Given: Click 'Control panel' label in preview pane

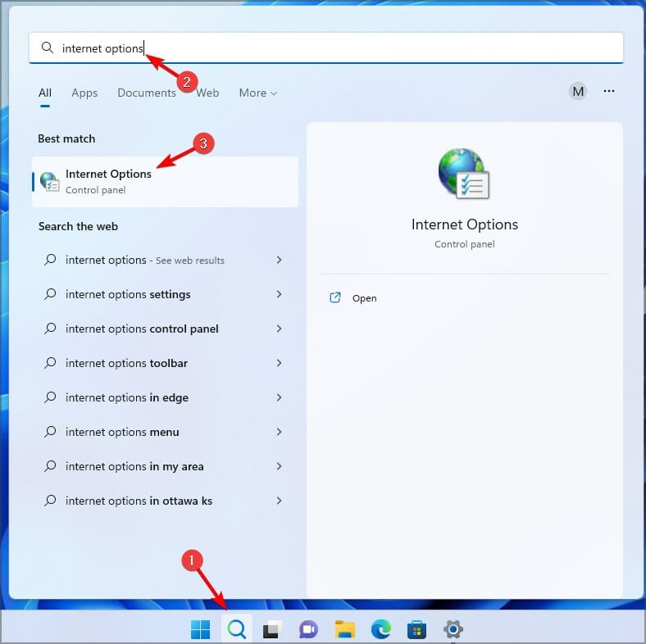Looking at the screenshot, I should 464,244.
